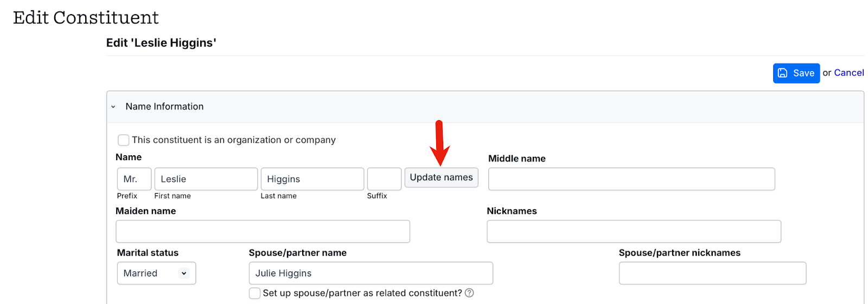
Task: Click the Cancel link
Action: [x=848, y=73]
